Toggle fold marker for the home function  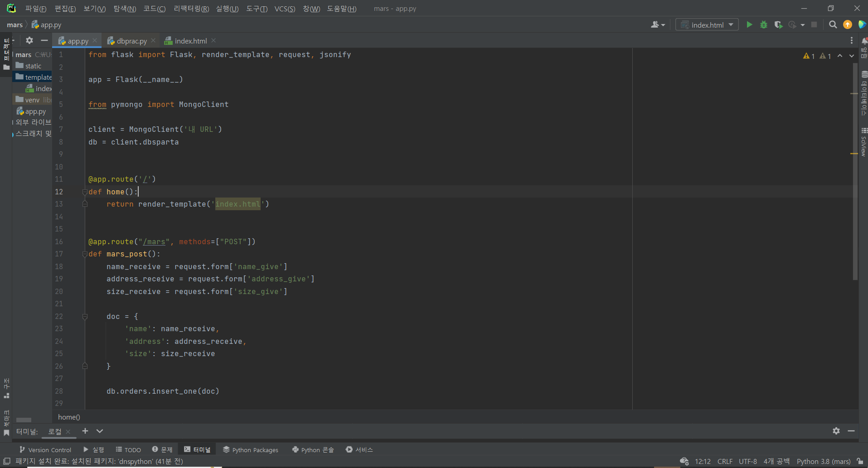(x=85, y=192)
